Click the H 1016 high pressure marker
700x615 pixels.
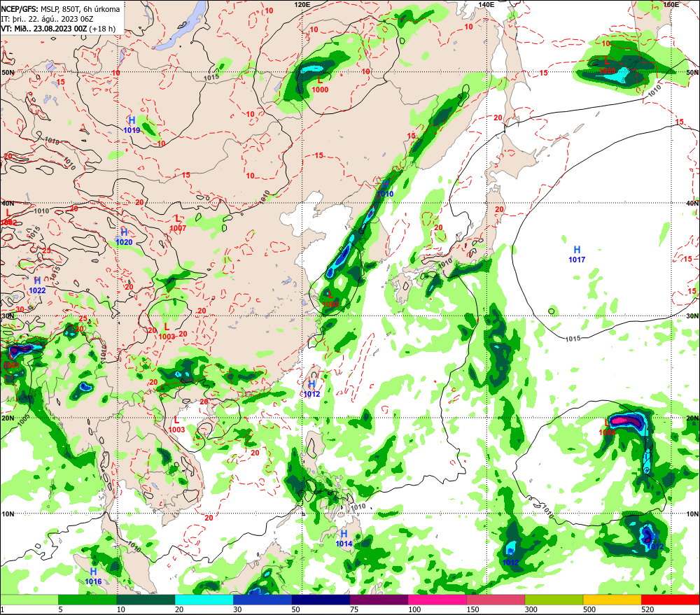[x=93, y=577]
